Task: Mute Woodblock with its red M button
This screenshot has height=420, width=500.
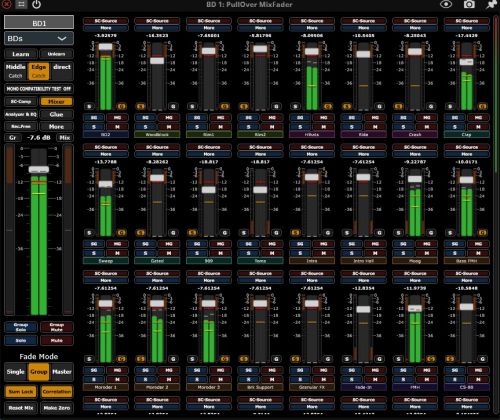Action: pyautogui.click(x=169, y=127)
